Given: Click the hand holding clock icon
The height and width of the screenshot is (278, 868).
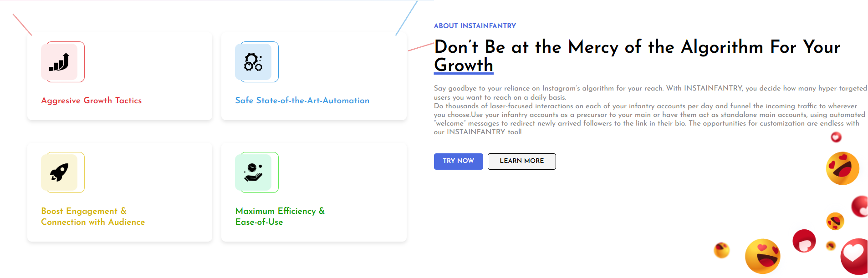Looking at the screenshot, I should 253,172.
